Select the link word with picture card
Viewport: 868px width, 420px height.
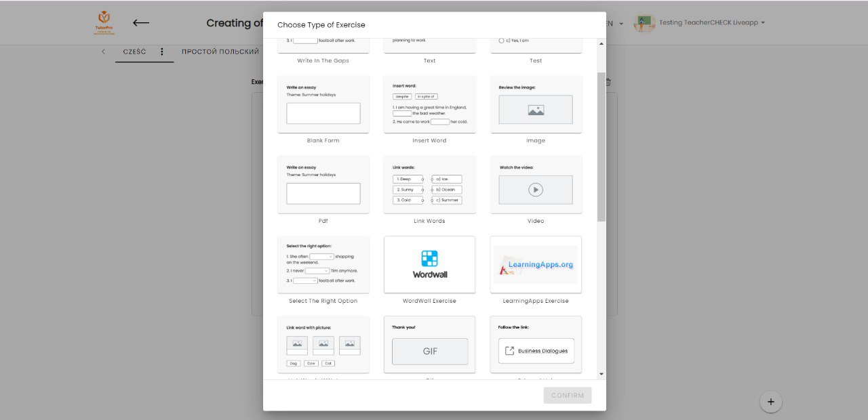pyautogui.click(x=323, y=345)
